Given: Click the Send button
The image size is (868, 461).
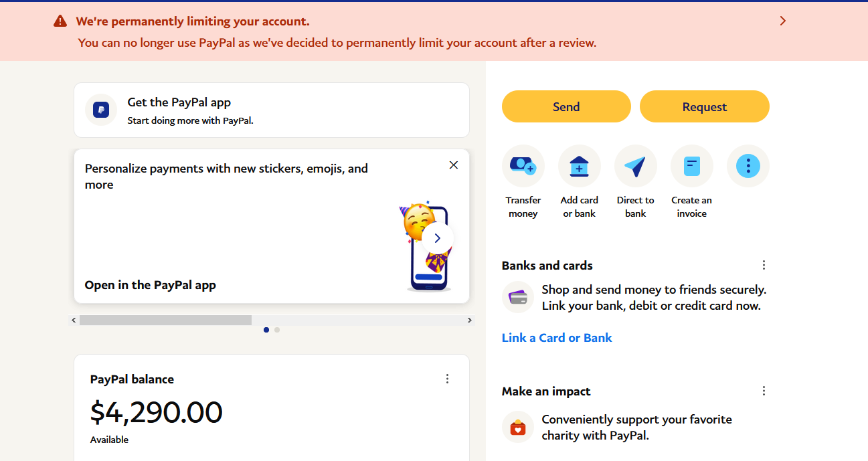Looking at the screenshot, I should (566, 106).
